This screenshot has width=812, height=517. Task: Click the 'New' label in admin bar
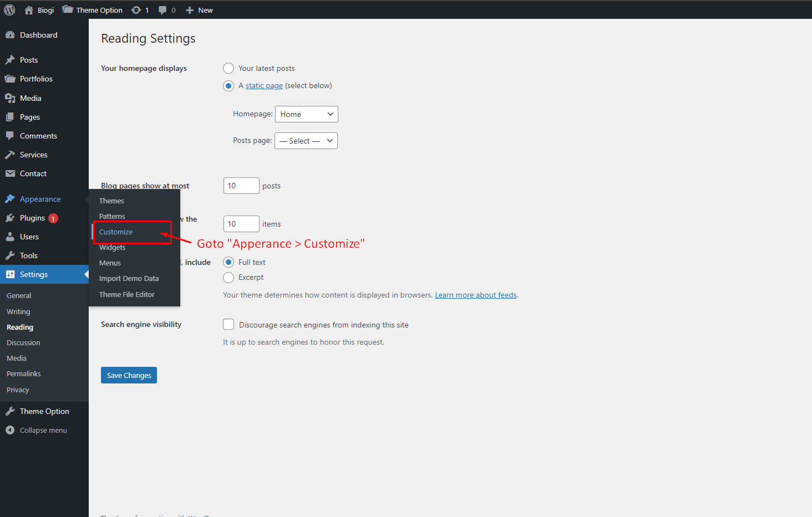(x=205, y=10)
